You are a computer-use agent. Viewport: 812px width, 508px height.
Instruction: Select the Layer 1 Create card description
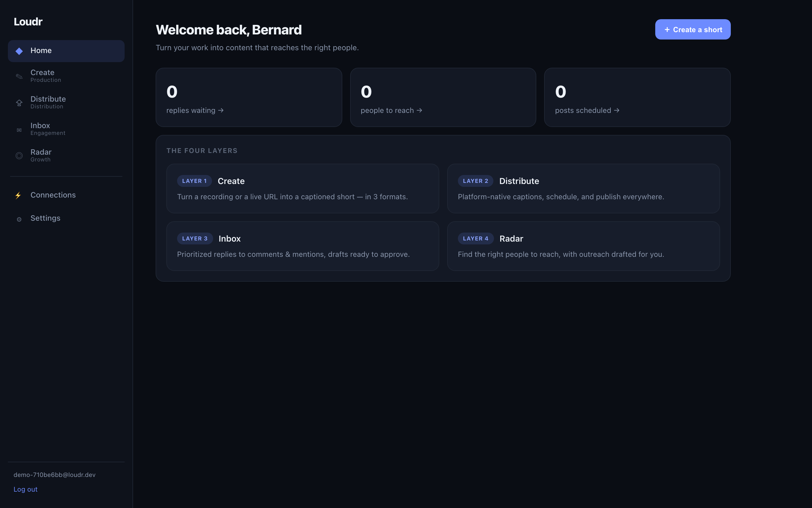(x=292, y=197)
